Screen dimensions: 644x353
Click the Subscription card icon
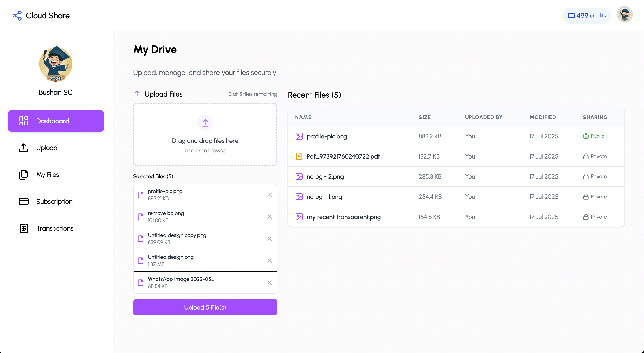coord(24,202)
